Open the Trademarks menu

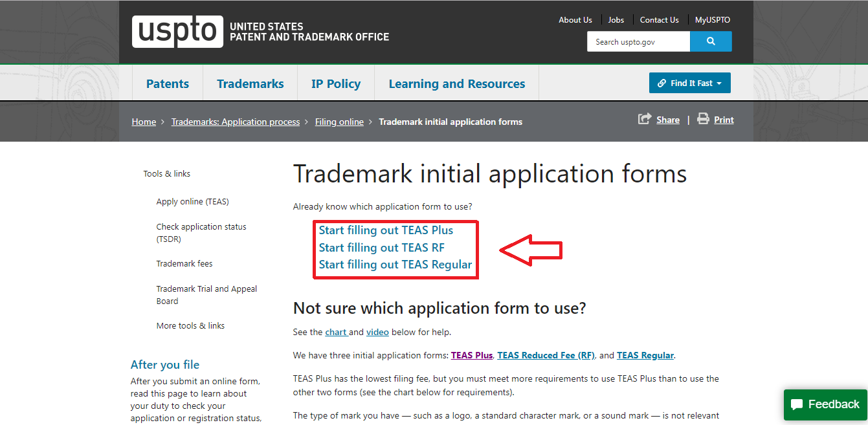coord(250,83)
